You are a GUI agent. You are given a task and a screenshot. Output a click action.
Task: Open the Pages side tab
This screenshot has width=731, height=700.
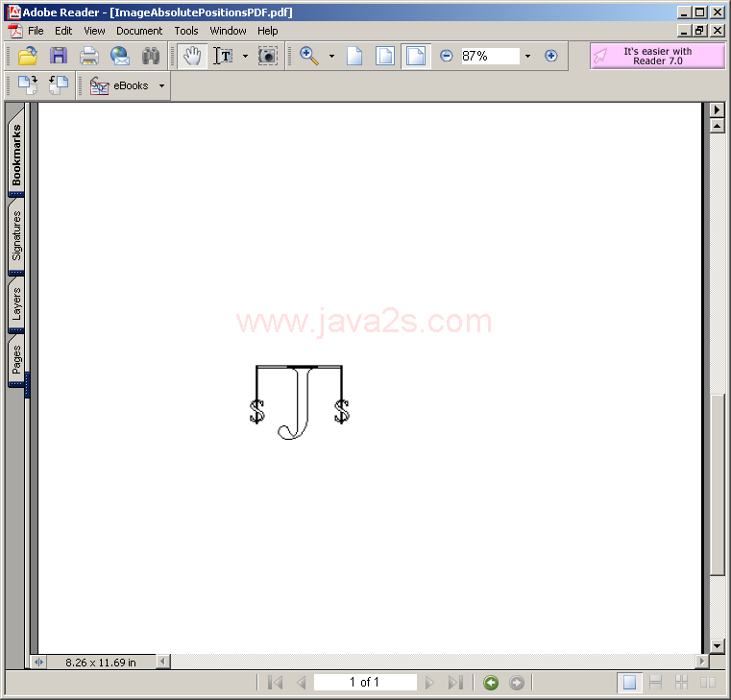(16, 360)
